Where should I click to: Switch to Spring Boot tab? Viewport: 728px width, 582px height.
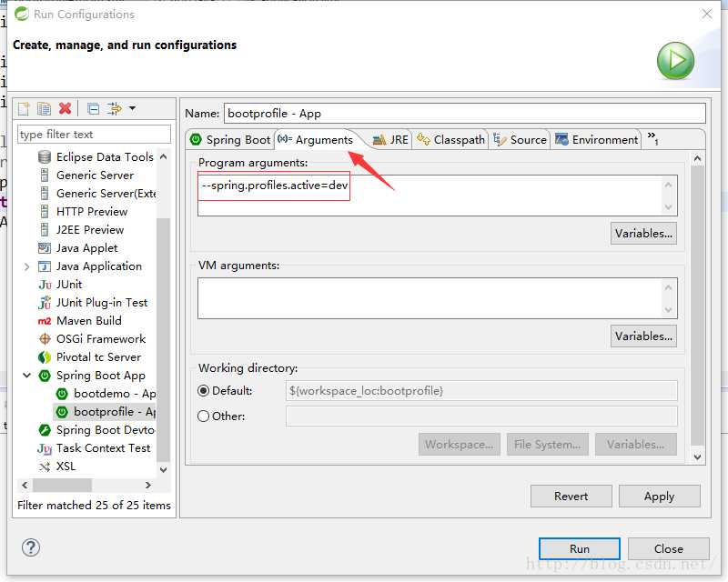tap(230, 139)
